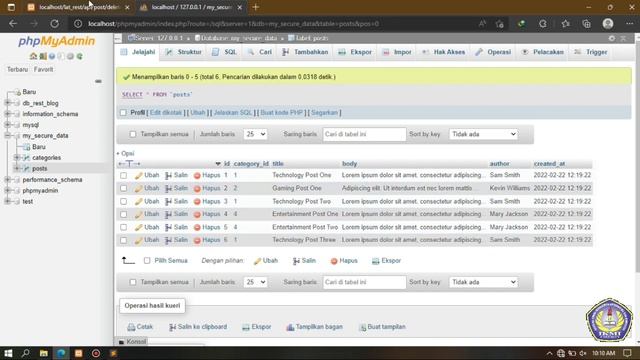The width and height of the screenshot is (640, 360).
Task: Open the new browser tab plus button
Action: pyautogui.click(x=256, y=7)
